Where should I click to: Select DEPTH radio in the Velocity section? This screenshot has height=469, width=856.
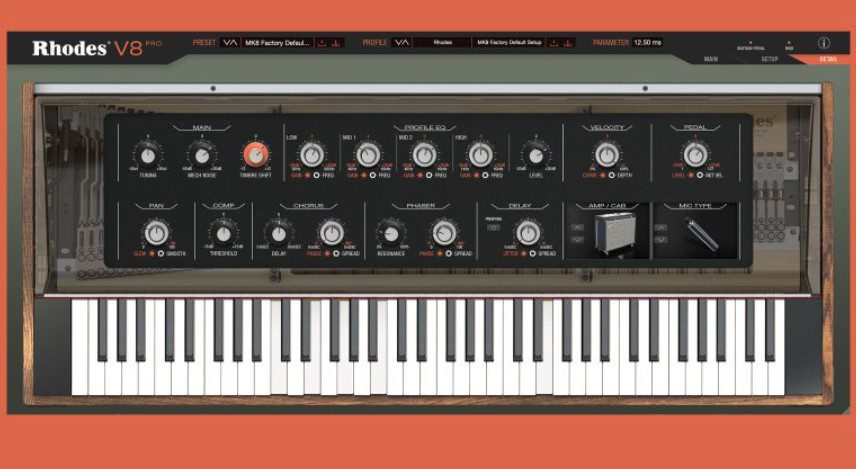611,175
